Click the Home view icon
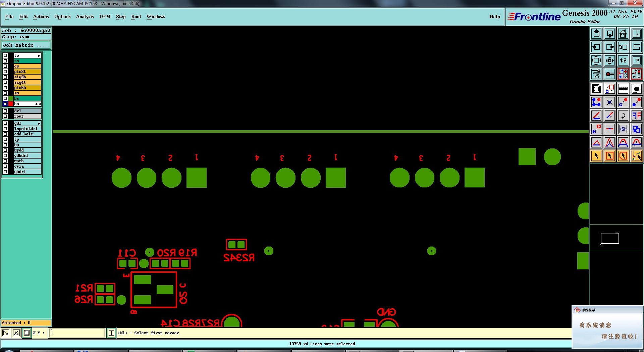The height and width of the screenshot is (352, 644). pos(623,34)
